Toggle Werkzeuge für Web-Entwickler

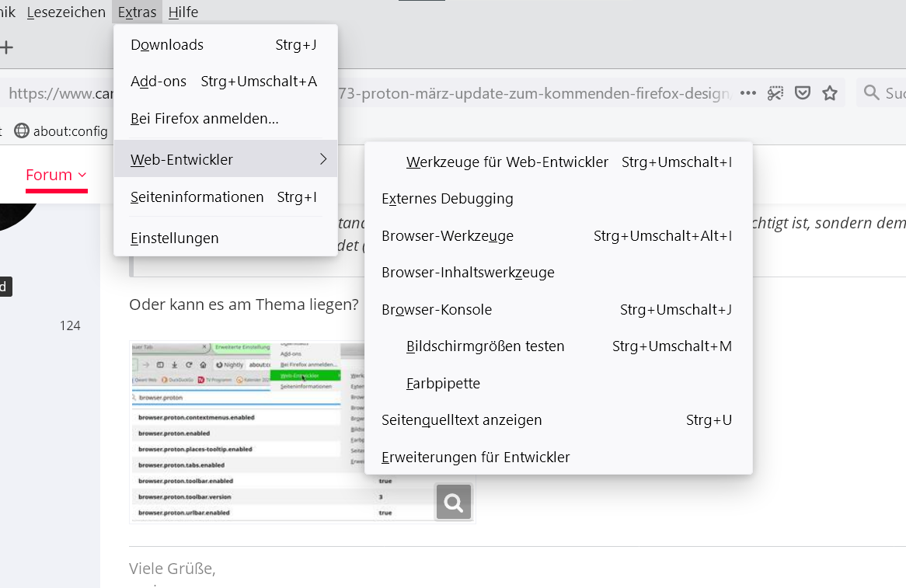pos(507,162)
